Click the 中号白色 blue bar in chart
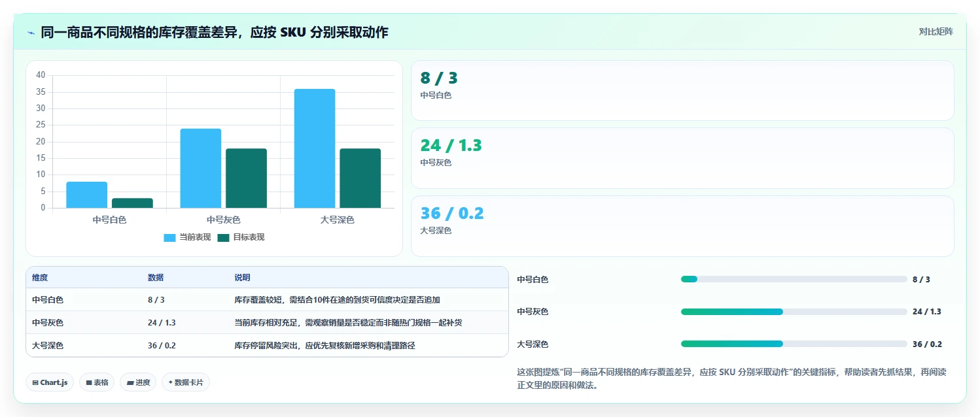Screen dimensions: 980x417 coord(86,195)
